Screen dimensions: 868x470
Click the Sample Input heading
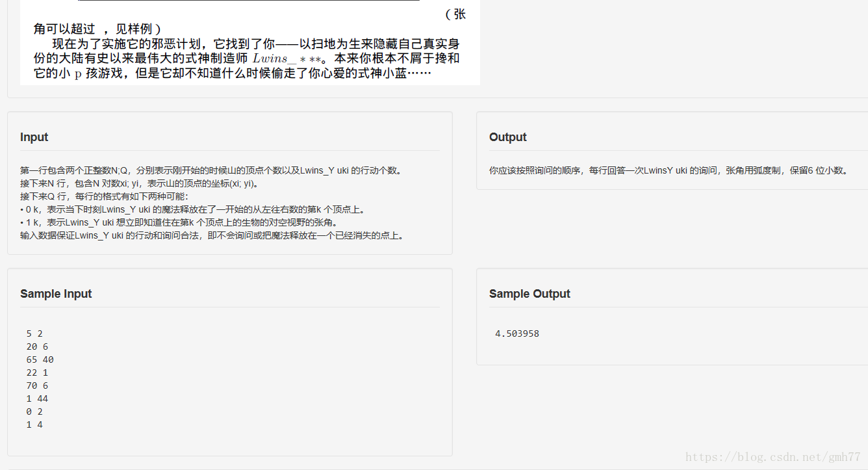coord(56,294)
